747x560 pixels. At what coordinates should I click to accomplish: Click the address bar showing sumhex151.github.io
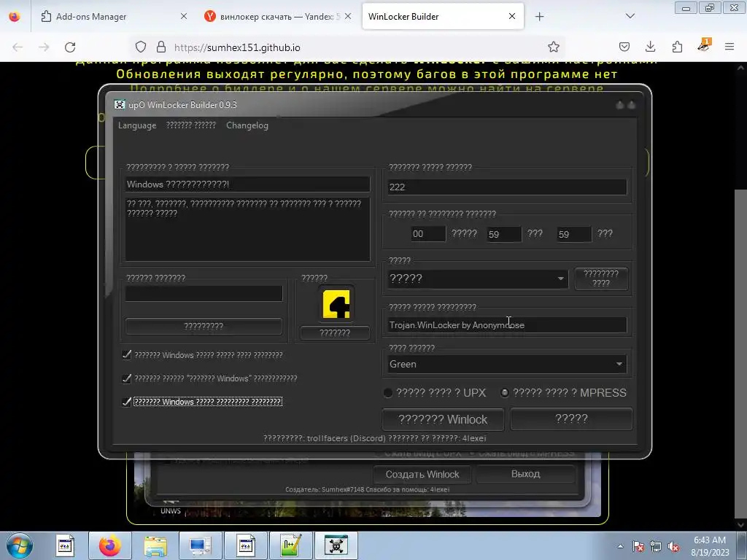click(348, 47)
